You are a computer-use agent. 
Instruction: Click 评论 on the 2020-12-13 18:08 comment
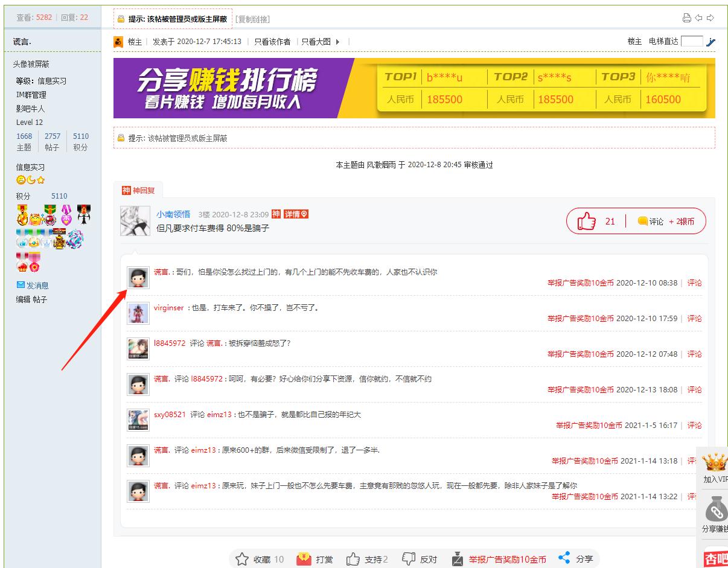tap(695, 390)
